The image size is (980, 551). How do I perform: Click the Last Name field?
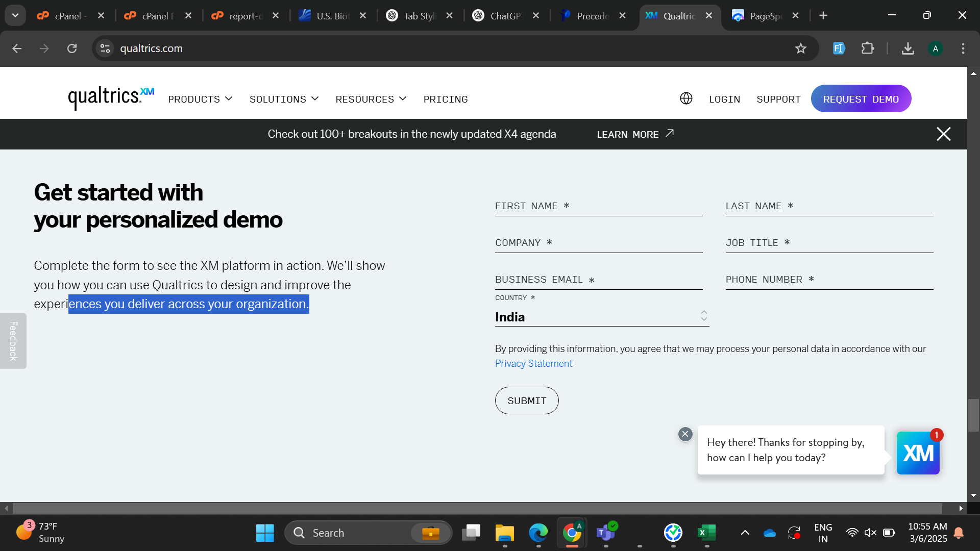click(829, 206)
